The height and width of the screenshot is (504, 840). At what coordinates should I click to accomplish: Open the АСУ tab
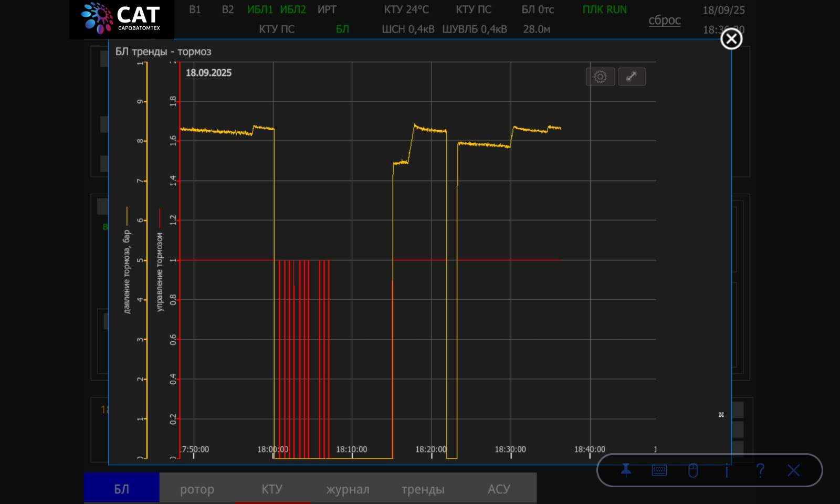pos(499,489)
